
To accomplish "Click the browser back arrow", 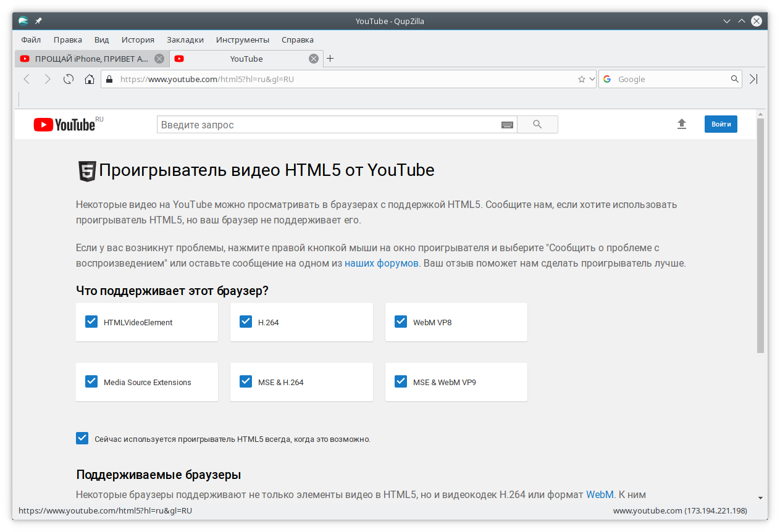I will tap(27, 79).
